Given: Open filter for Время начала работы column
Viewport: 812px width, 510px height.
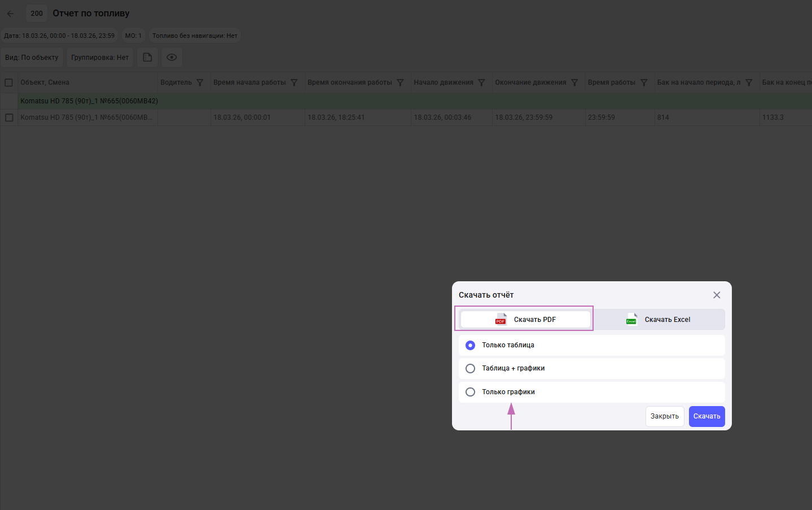Looking at the screenshot, I should [x=294, y=82].
